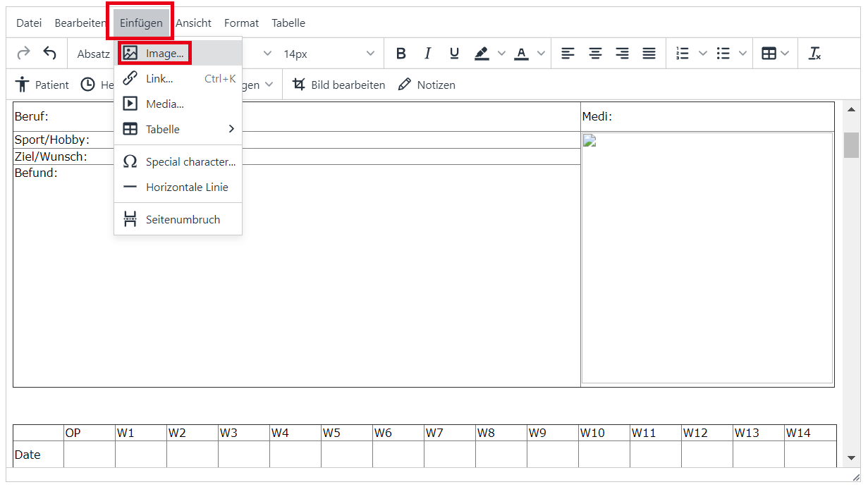868x487 pixels.
Task: Insert a numbered list
Action: [x=683, y=54]
